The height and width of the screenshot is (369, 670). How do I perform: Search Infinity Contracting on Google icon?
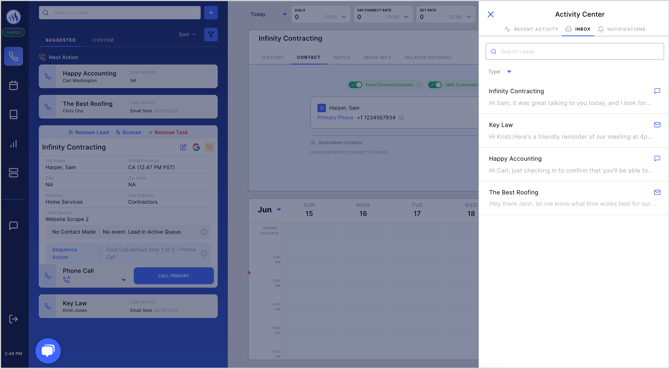pos(196,147)
